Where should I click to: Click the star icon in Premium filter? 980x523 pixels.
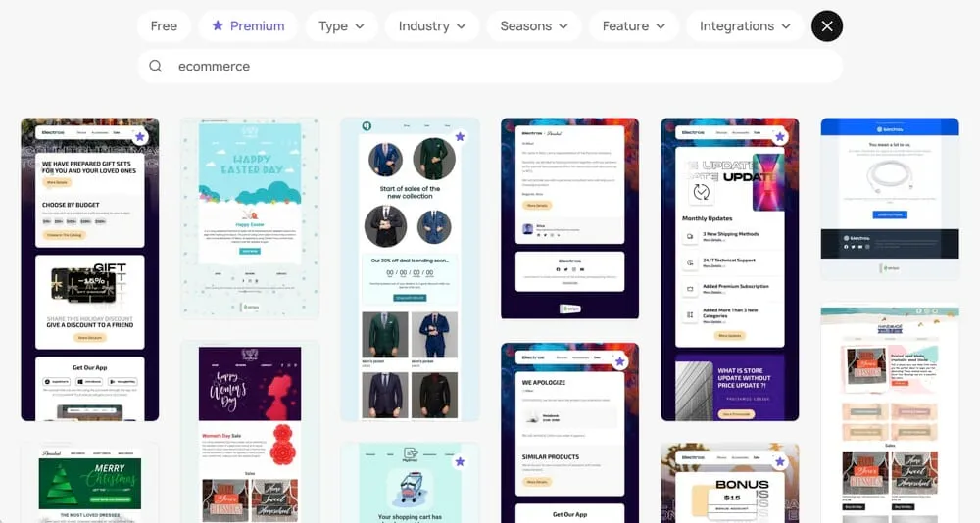218,25
